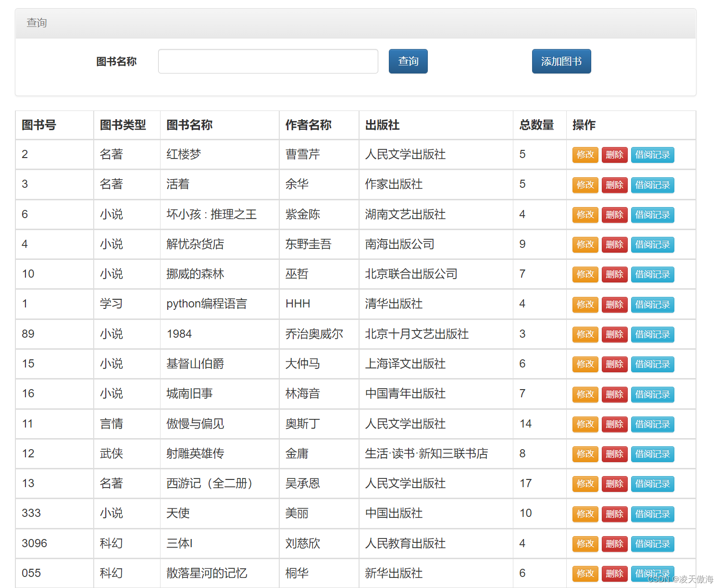Open borrowing records of 解忧杂货店
Viewport: 721px width, 588px height.
pyautogui.click(x=653, y=245)
